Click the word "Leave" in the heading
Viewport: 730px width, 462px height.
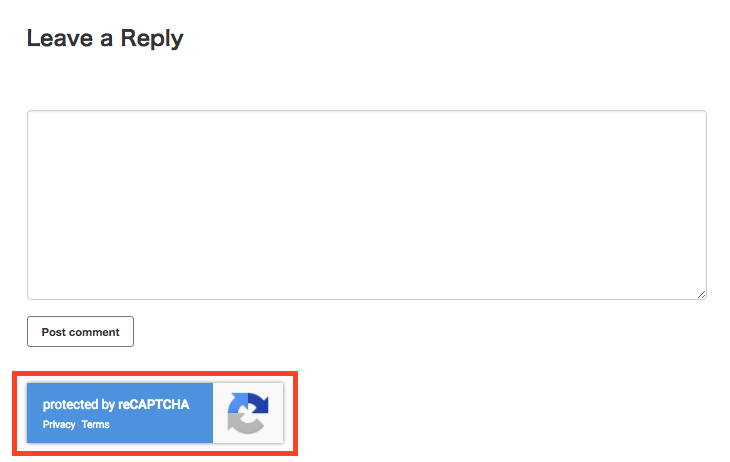[60, 38]
